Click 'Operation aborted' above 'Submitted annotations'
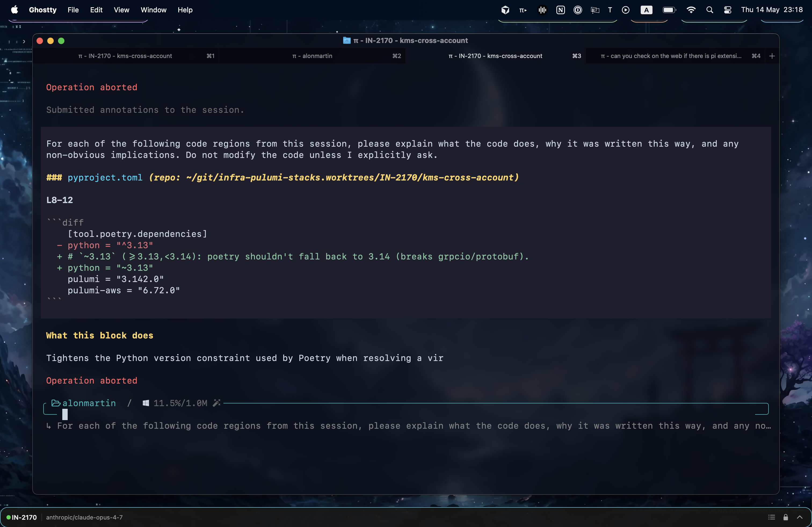The image size is (812, 527). coord(92,87)
